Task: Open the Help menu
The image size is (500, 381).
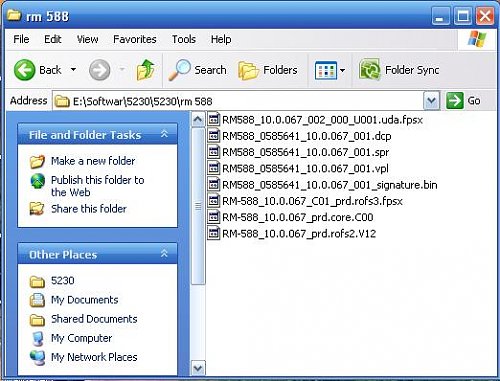Action: (x=221, y=39)
